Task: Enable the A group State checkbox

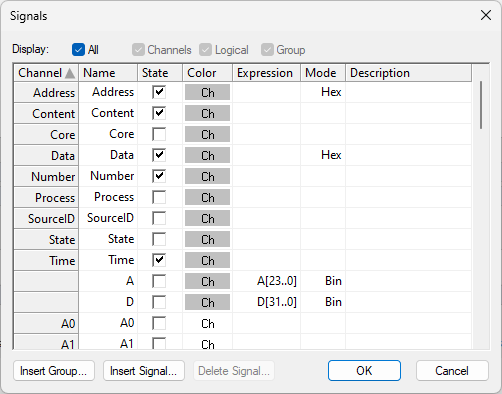Action: pyautogui.click(x=159, y=281)
